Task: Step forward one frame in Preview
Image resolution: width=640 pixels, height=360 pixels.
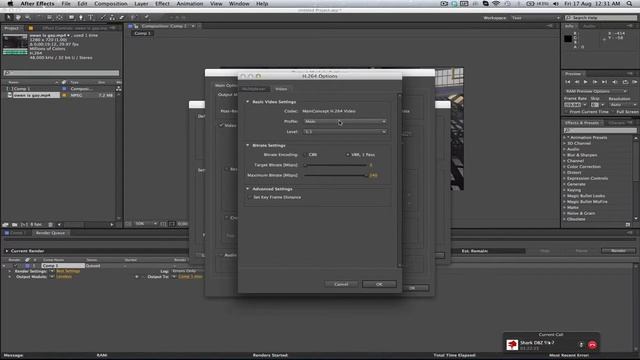Action: [595, 82]
